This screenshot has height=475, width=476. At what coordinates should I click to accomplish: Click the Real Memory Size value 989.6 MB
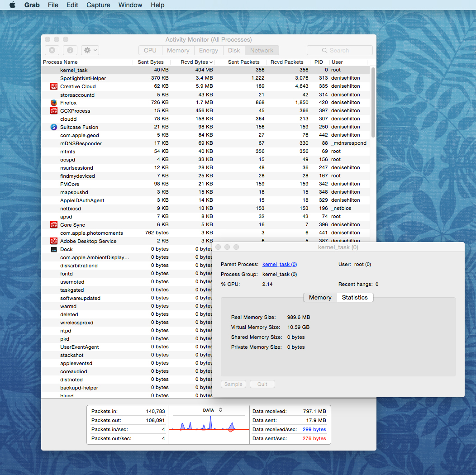(x=299, y=317)
